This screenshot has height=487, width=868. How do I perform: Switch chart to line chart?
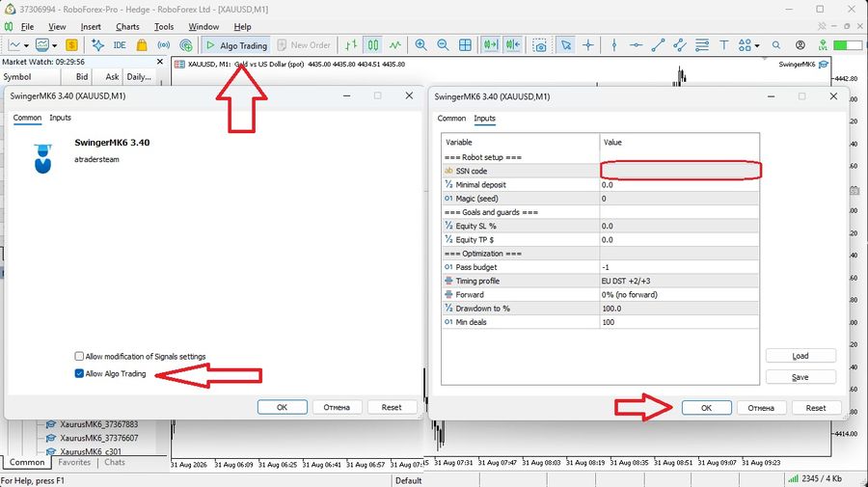(394, 45)
